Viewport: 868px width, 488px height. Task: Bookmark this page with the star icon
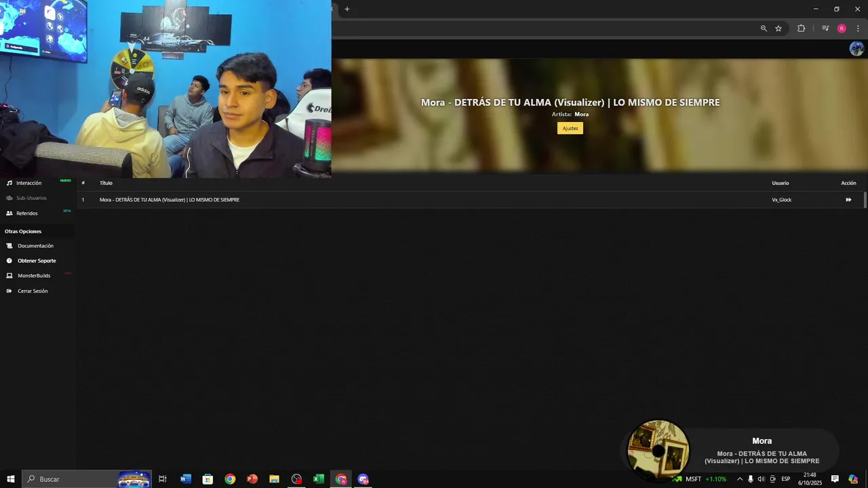pos(778,28)
